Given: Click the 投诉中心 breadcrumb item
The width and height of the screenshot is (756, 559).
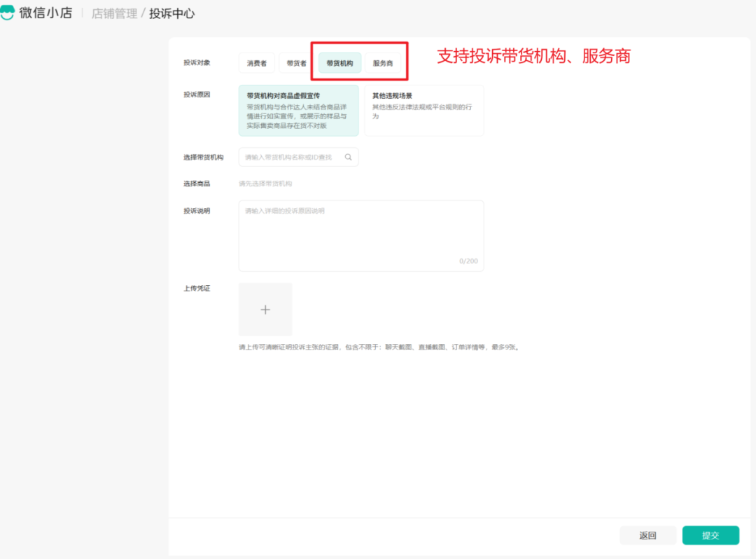Looking at the screenshot, I should coord(172,13).
